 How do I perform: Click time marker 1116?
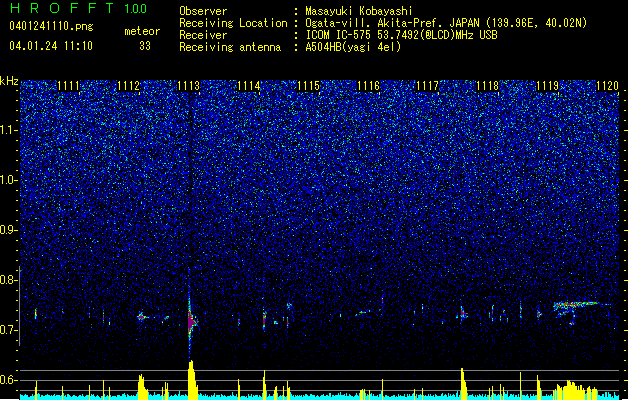click(x=368, y=86)
